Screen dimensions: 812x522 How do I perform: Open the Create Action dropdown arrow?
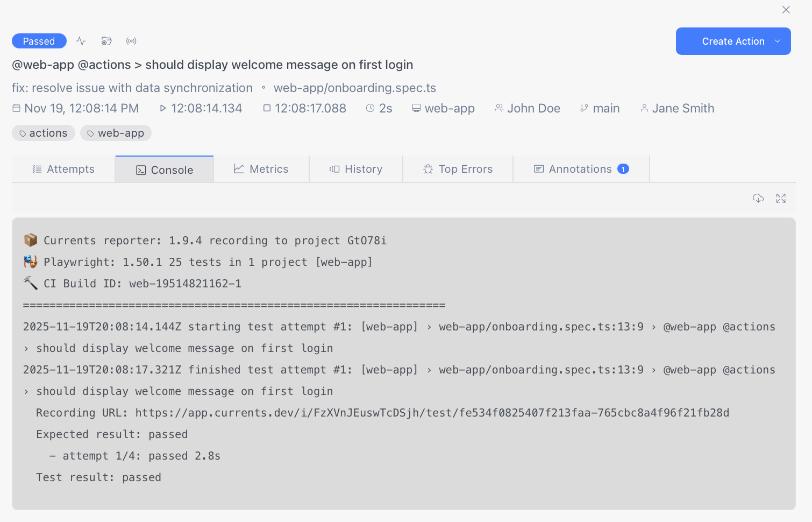pyautogui.click(x=777, y=41)
